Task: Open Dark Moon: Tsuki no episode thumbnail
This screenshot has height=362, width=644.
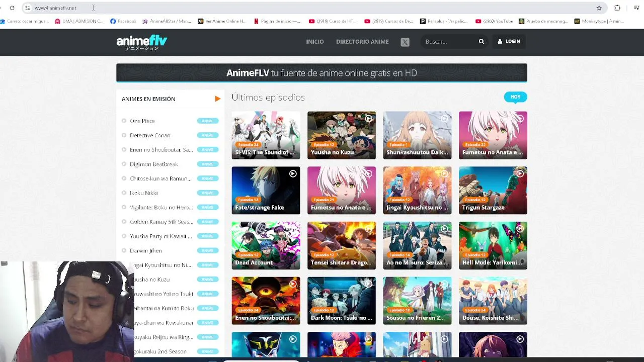Action: (342, 301)
